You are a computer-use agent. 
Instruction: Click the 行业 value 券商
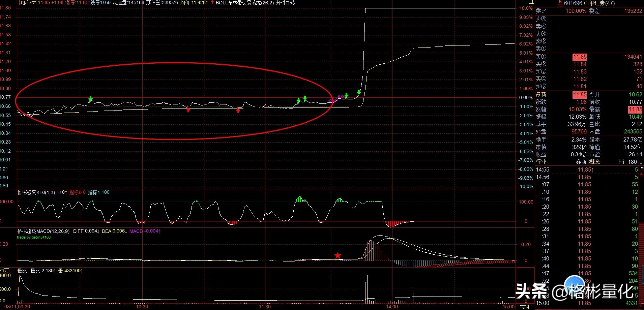(581, 162)
